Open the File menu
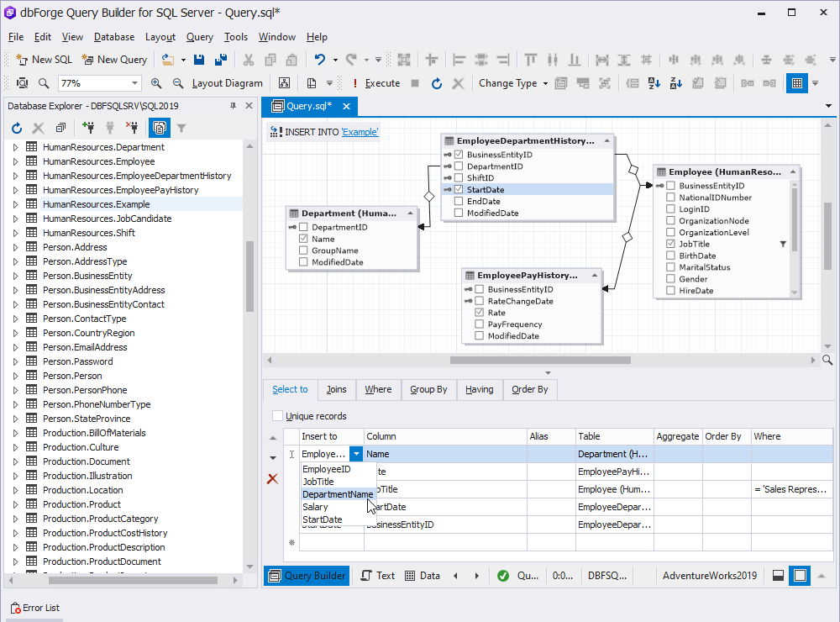This screenshot has height=622, width=840. tap(16, 37)
